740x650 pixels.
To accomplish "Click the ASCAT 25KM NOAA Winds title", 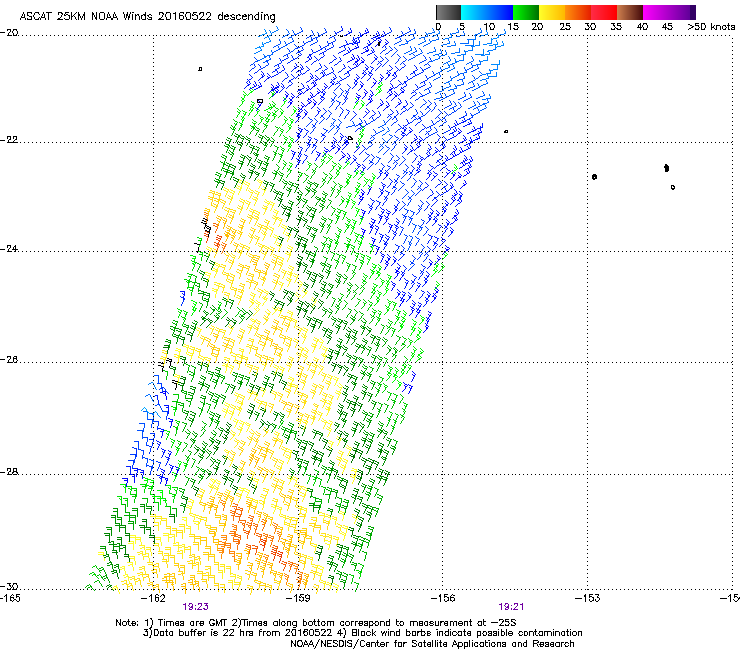I will pos(147,16).
